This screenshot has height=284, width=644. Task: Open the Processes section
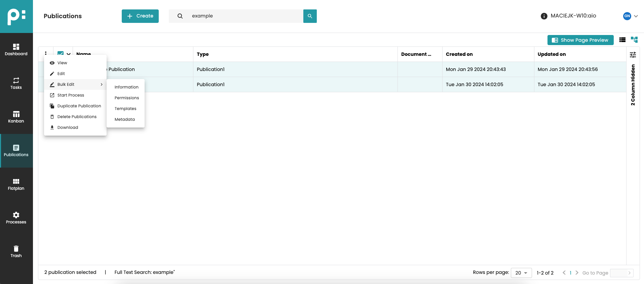16,218
